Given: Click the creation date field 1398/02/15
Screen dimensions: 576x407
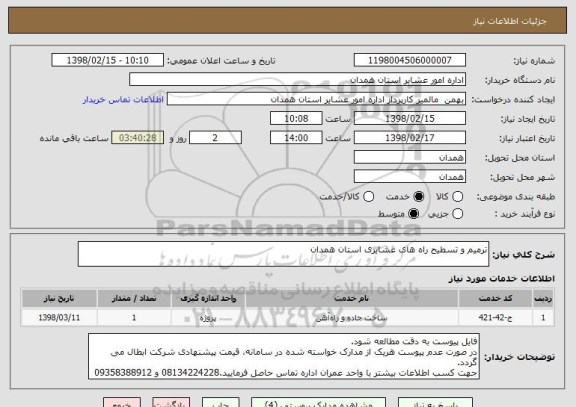Looking at the screenshot, I should coord(410,119).
